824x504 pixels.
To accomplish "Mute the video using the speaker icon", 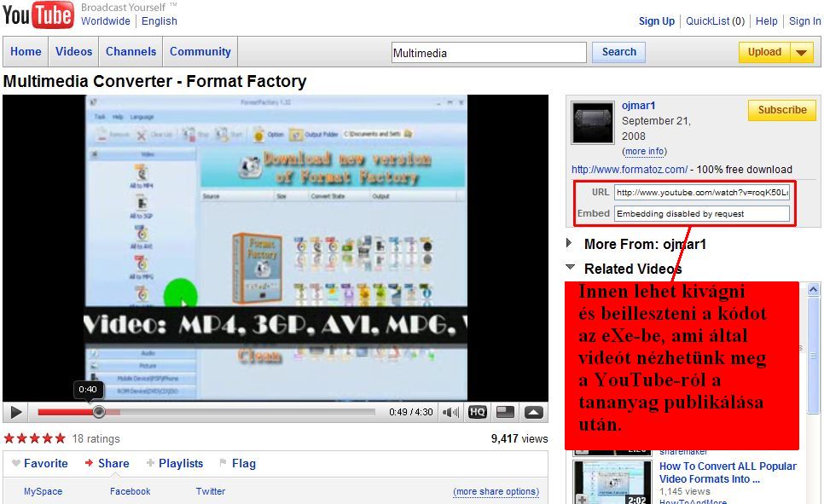I will click(450, 413).
